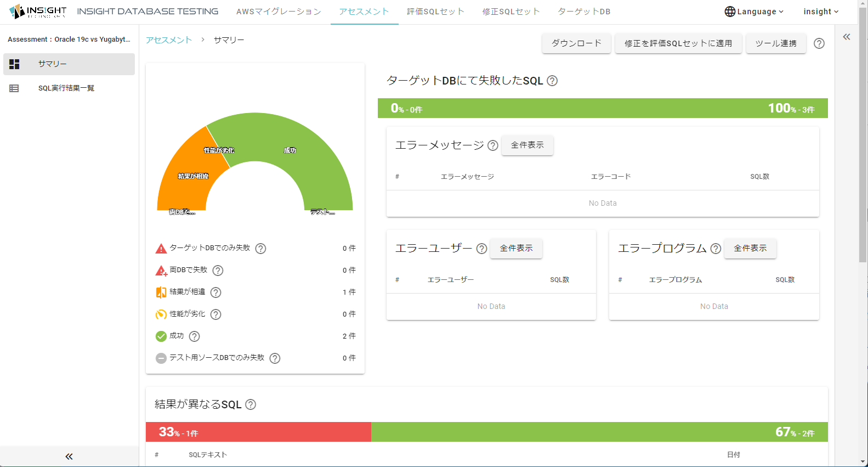Viewport: 868px width, 467px height.
Task: Click help icon beside テスト用ソースDBでのみ失敗
Action: click(275, 358)
